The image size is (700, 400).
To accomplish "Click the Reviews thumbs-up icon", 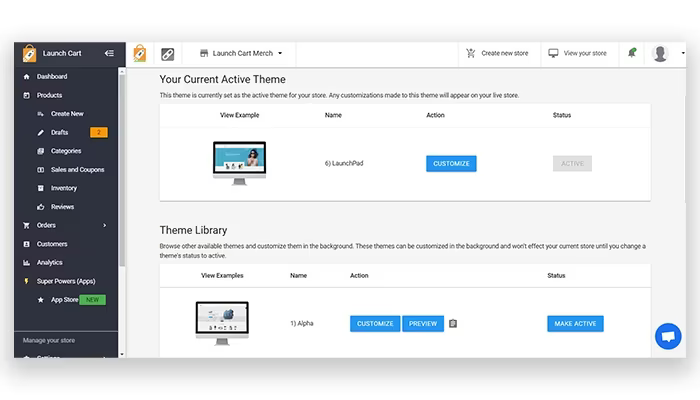I will [x=41, y=207].
